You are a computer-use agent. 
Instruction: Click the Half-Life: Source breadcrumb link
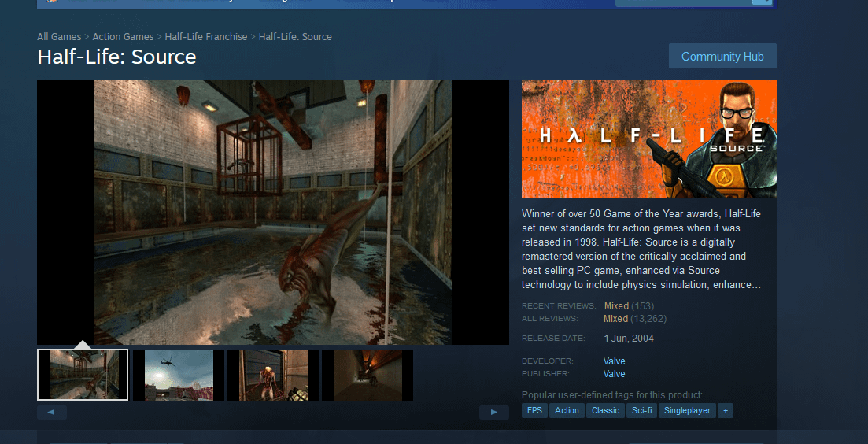point(295,37)
